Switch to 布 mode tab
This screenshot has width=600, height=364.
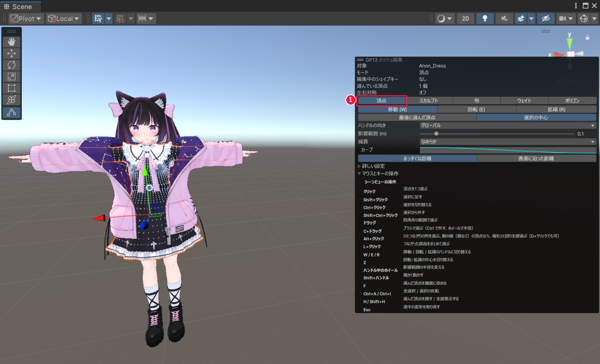click(477, 100)
